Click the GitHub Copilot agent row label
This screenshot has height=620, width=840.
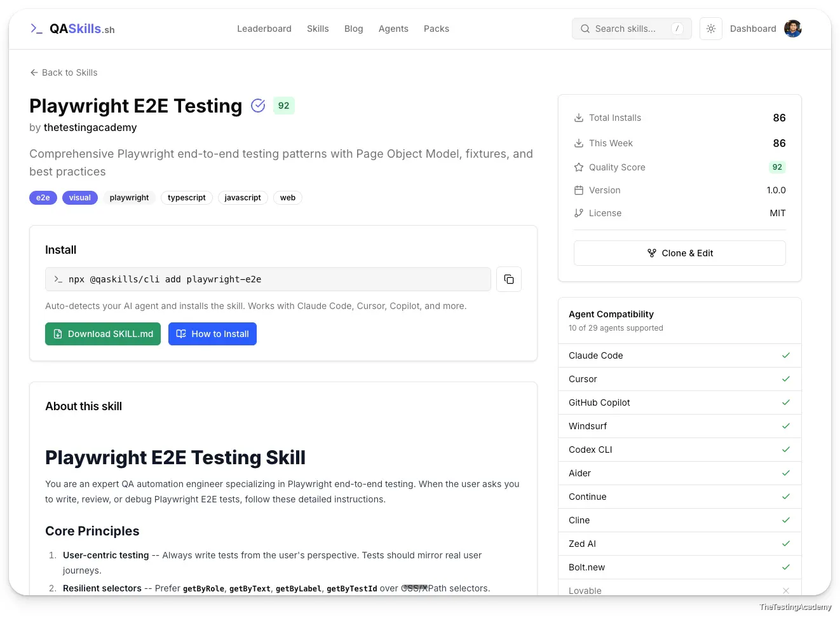(x=599, y=403)
